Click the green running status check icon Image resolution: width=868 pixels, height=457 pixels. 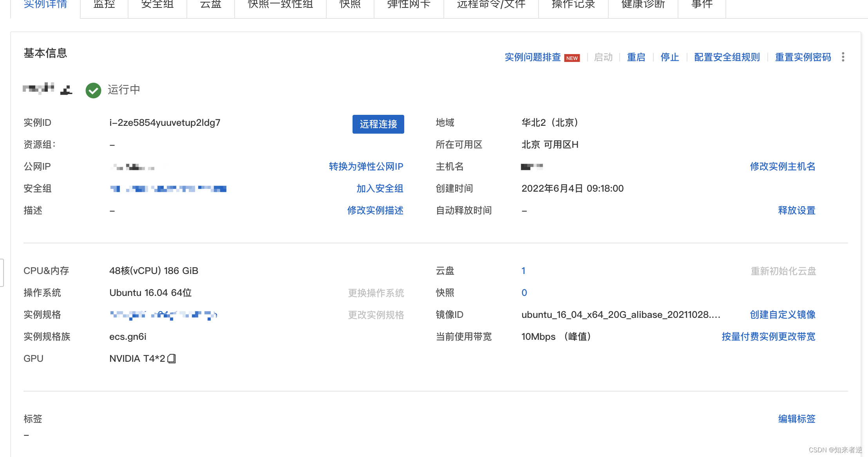pos(93,90)
